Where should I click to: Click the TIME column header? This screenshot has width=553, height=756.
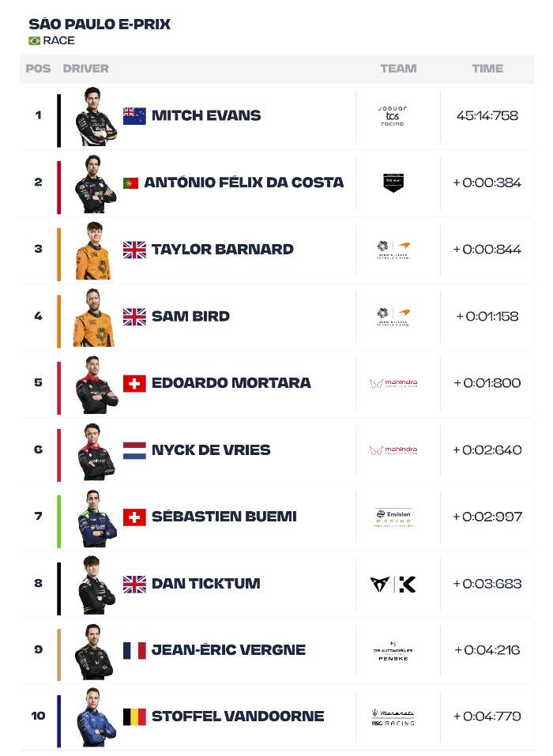click(x=487, y=69)
